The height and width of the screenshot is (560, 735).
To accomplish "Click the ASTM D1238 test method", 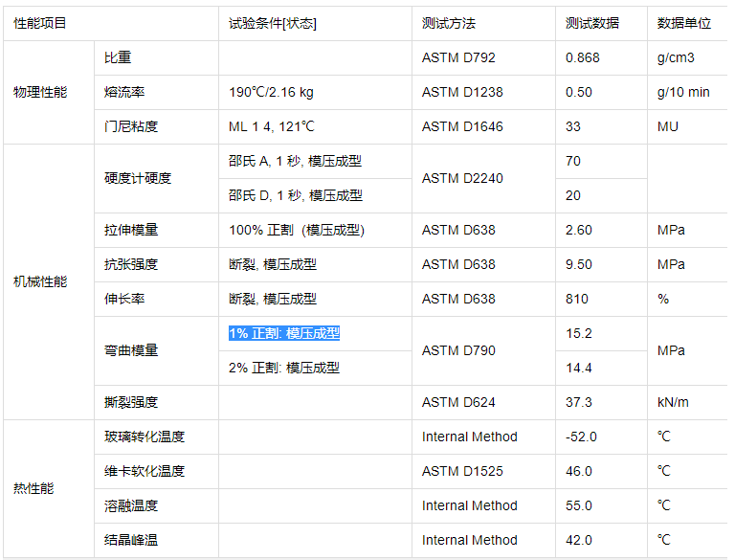I will [x=462, y=92].
